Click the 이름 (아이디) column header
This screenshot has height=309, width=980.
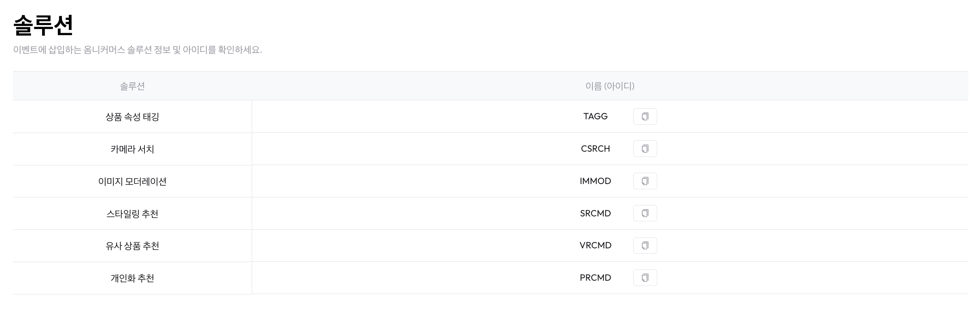click(x=610, y=86)
